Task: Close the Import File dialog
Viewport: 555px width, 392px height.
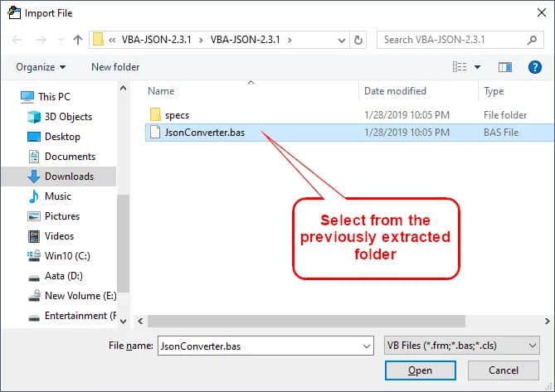Action: pyautogui.click(x=541, y=13)
